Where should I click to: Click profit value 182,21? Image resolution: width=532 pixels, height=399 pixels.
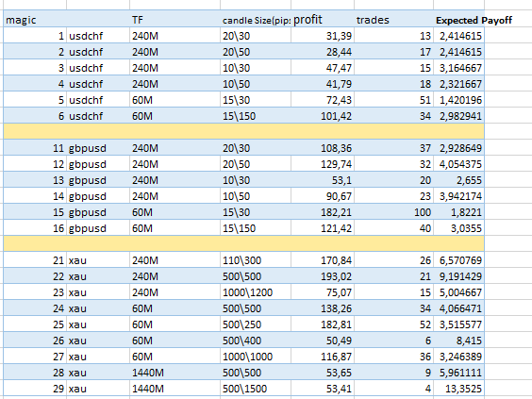point(323,212)
